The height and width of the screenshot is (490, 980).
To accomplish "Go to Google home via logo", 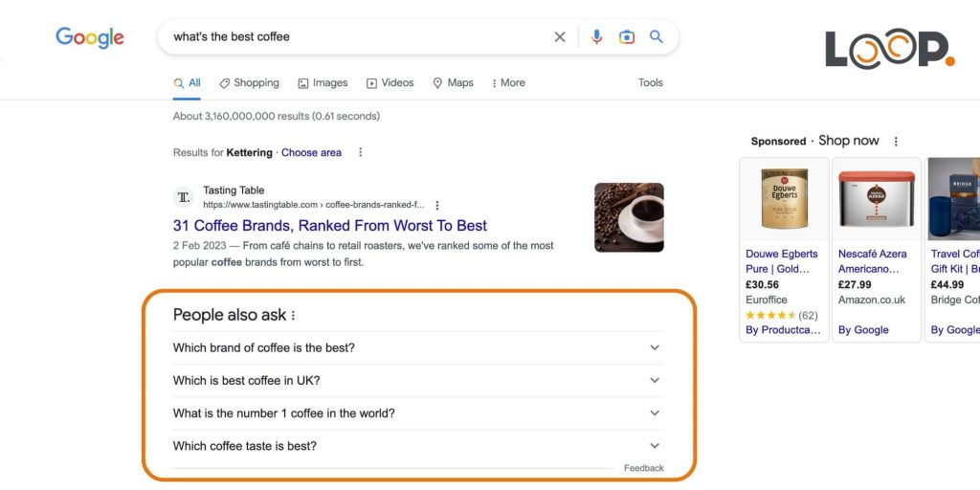I will 89,37.
